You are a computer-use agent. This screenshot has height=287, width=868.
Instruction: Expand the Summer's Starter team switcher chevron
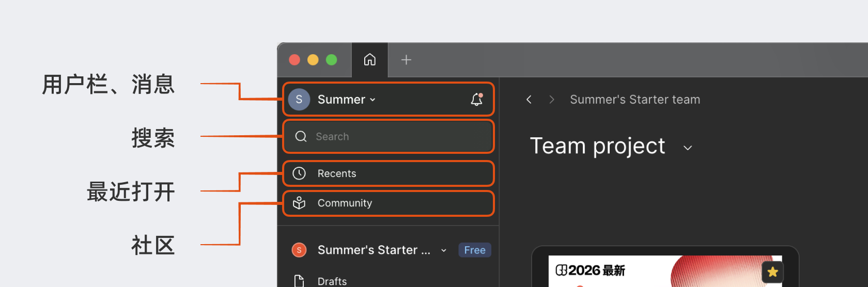(443, 250)
